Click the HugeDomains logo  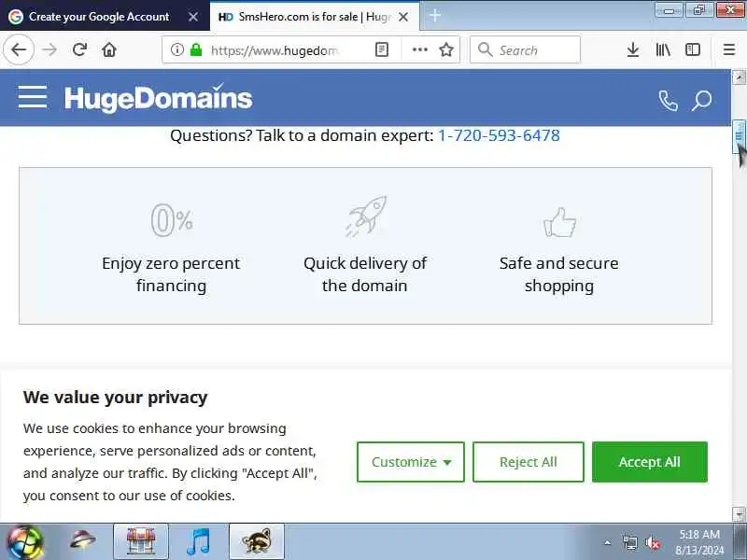point(158,98)
